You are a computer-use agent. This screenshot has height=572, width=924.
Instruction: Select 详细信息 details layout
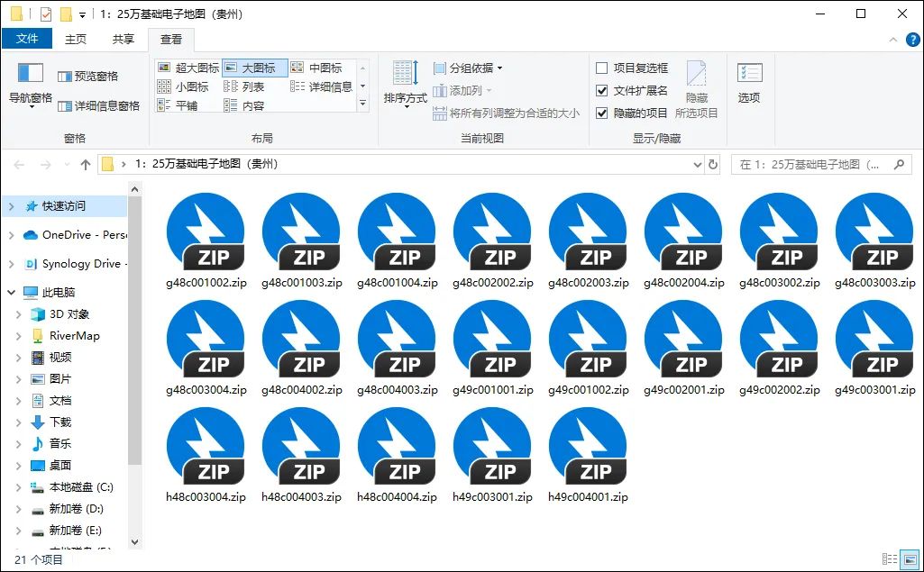(x=321, y=86)
